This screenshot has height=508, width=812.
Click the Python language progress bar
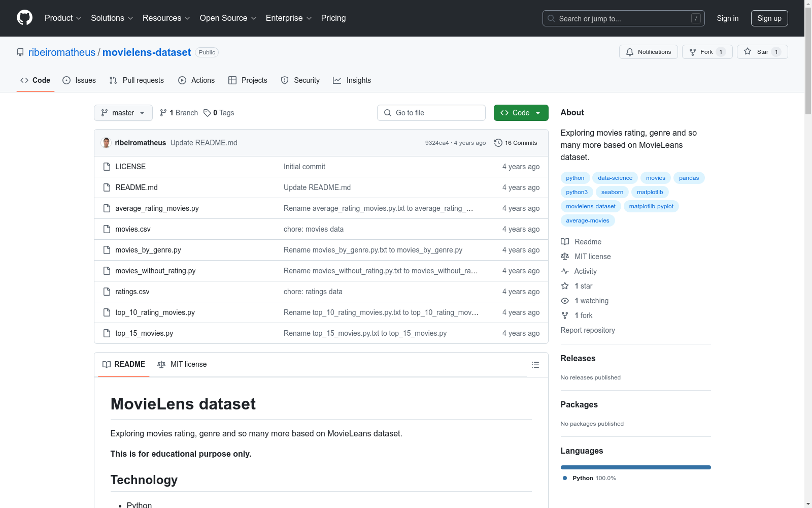pos(636,467)
